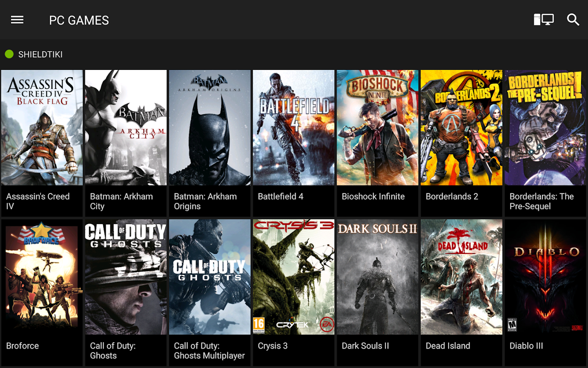
Task: Open Batman: Arkham Origins cover art
Action: coord(210,128)
